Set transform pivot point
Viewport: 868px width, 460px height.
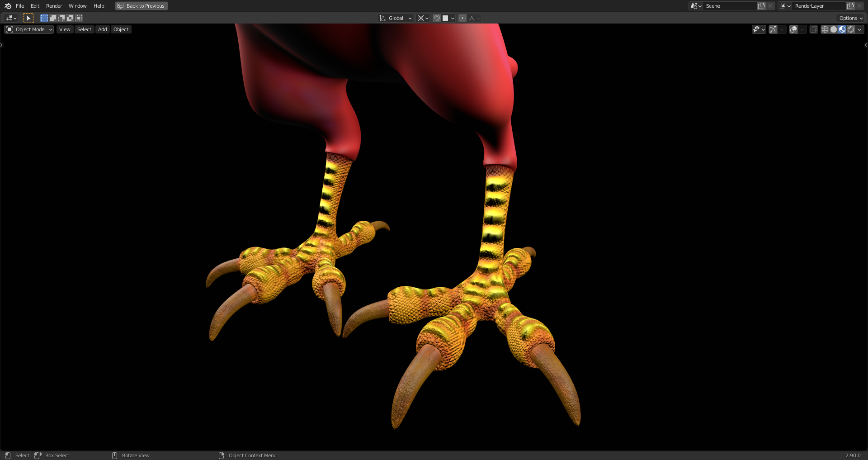click(421, 18)
